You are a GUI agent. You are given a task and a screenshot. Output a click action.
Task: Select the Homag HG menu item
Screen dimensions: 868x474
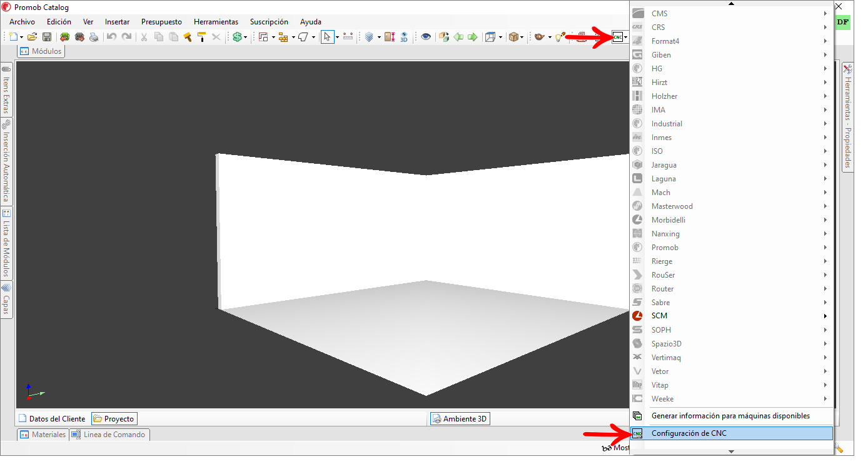[x=732, y=68]
